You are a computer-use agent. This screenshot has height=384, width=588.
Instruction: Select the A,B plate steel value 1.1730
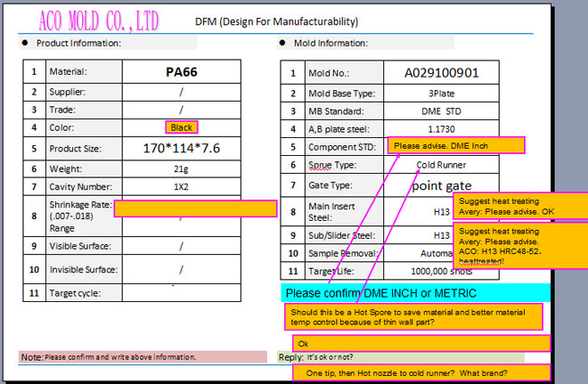[x=441, y=129]
